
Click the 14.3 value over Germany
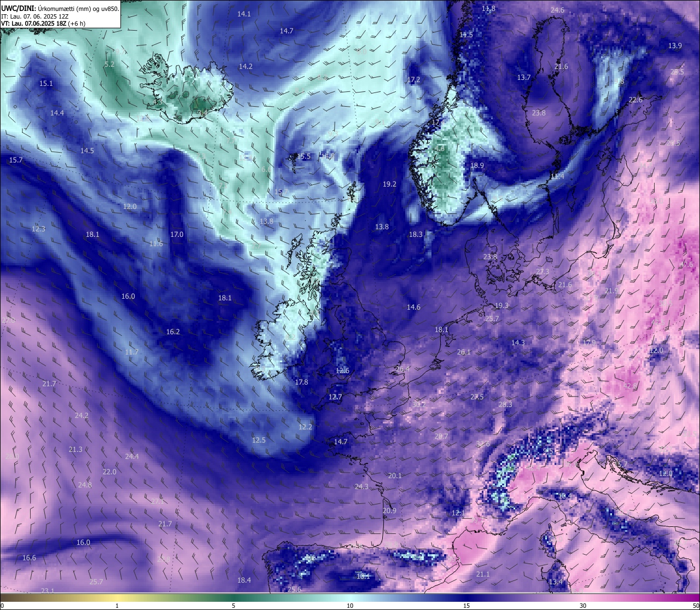[518, 342]
